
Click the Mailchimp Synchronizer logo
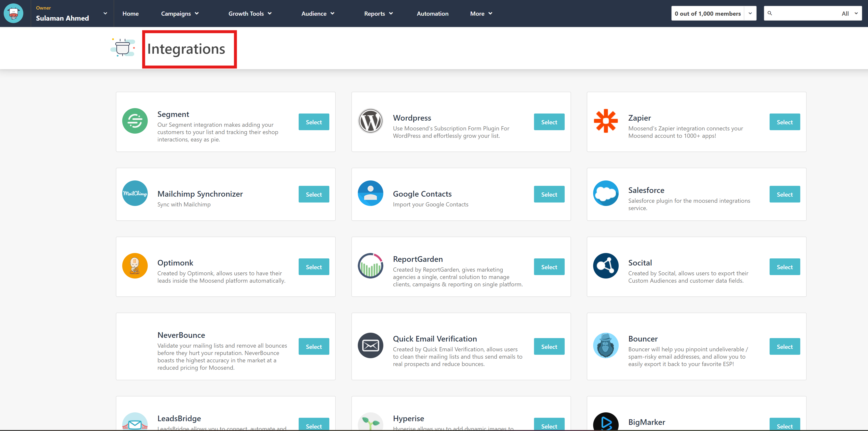pyautogui.click(x=135, y=193)
